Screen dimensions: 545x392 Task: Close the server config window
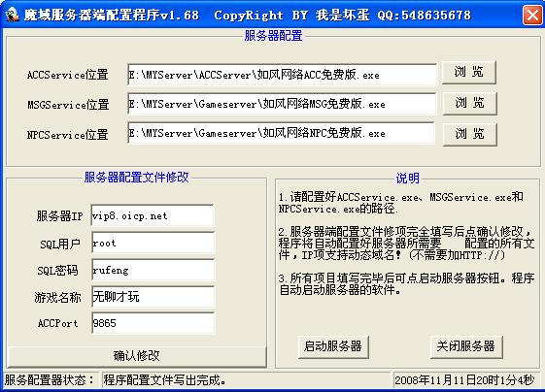tap(532, 16)
